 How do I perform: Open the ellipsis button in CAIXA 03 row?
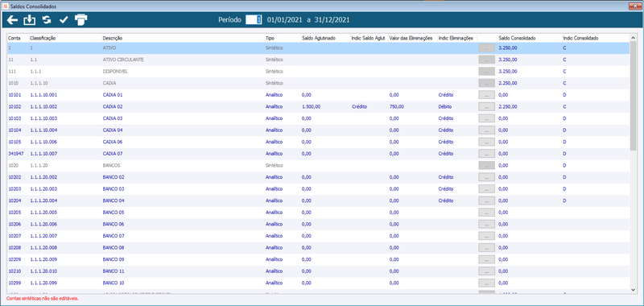[487, 118]
